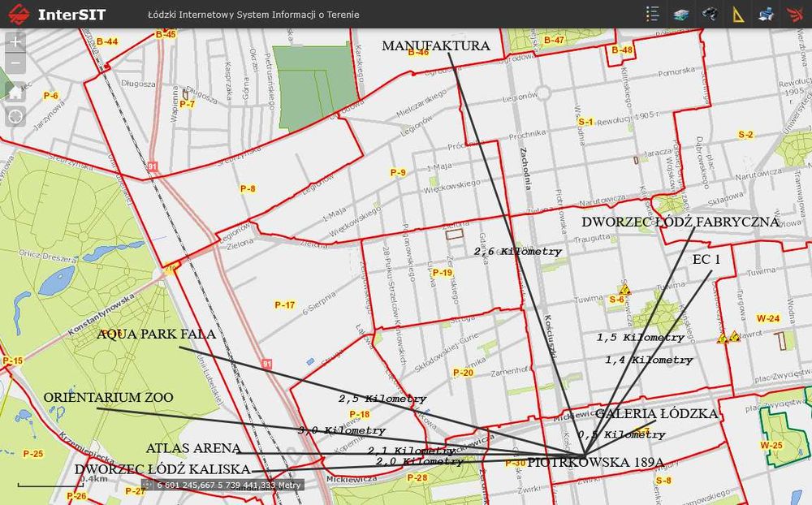
Task: Click the header title Łódzki Internetowy System
Action: [253, 15]
